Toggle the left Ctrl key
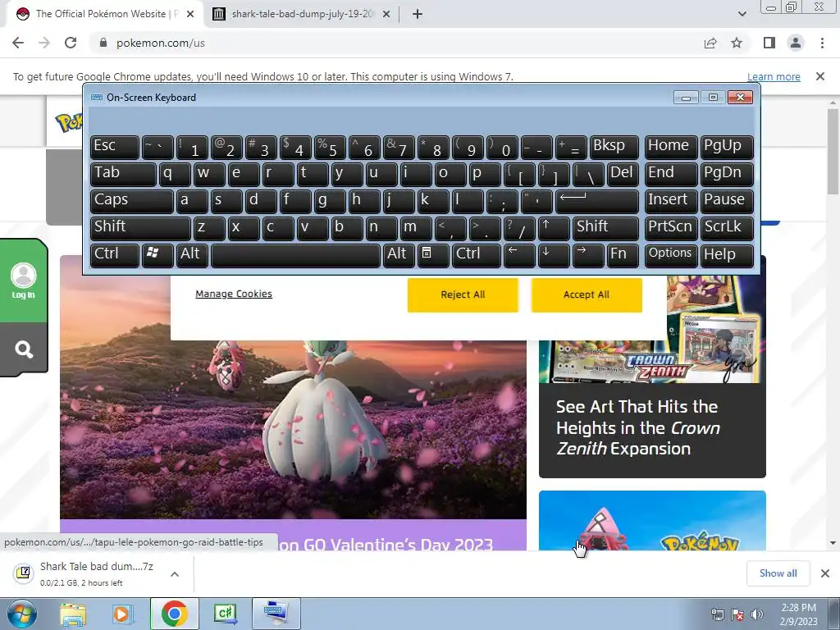 [115, 255]
